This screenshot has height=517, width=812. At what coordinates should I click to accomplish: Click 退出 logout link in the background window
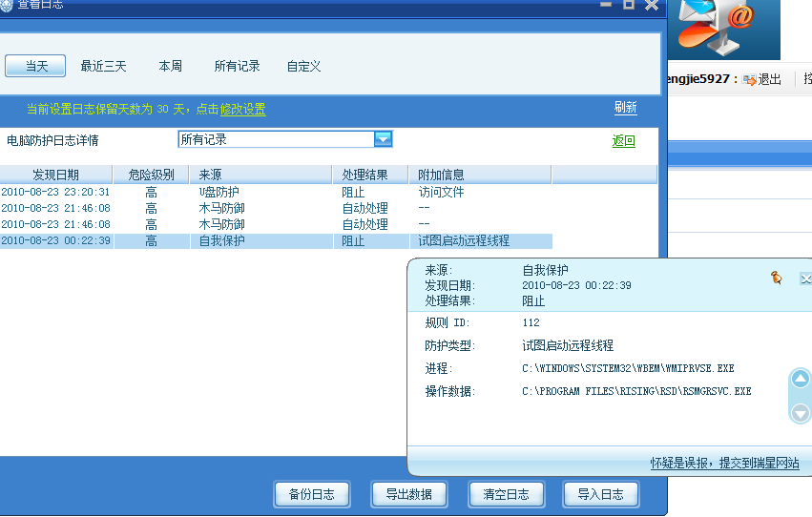pos(769,79)
